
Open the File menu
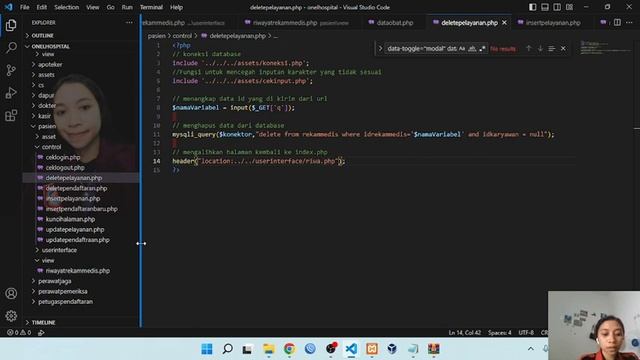(x=24, y=7)
